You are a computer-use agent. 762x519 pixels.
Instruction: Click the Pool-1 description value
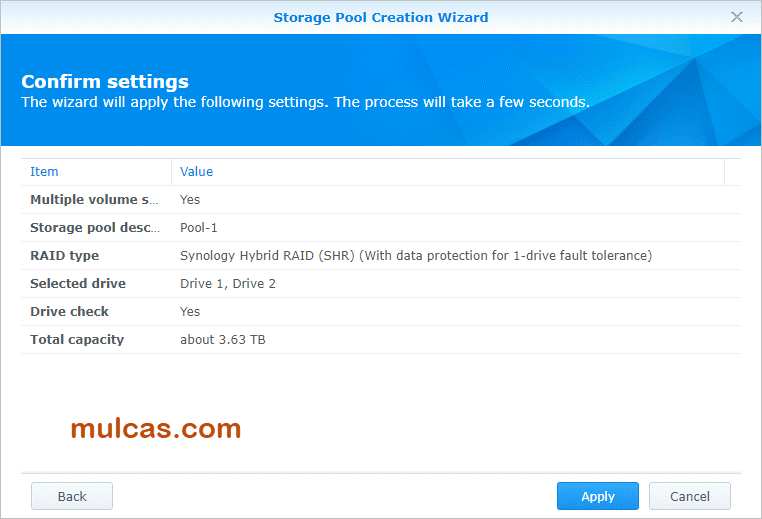click(x=199, y=228)
